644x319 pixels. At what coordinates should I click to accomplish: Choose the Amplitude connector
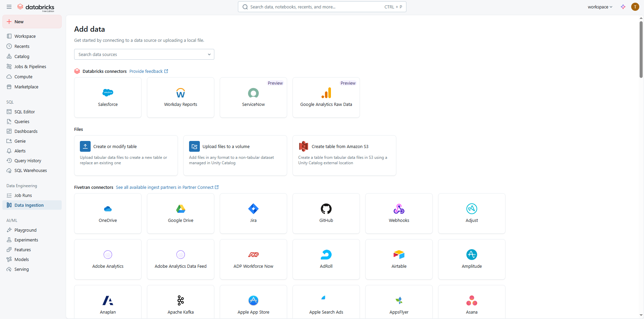click(472, 259)
